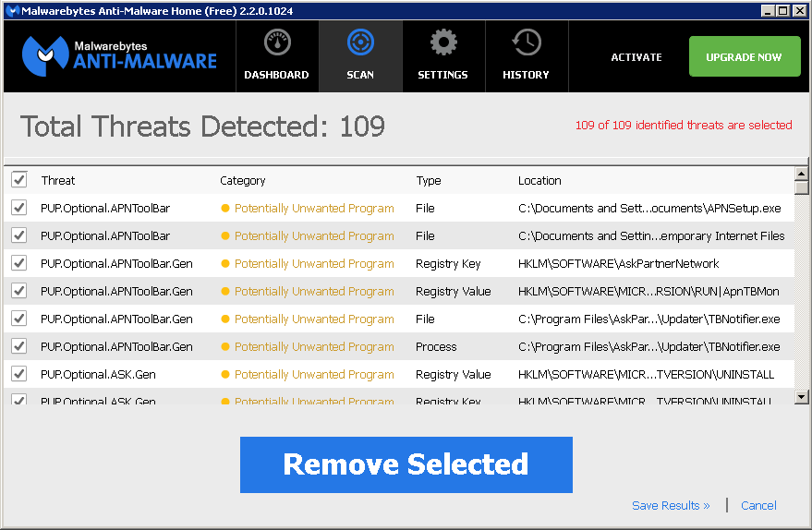Click the Activate link

point(636,57)
